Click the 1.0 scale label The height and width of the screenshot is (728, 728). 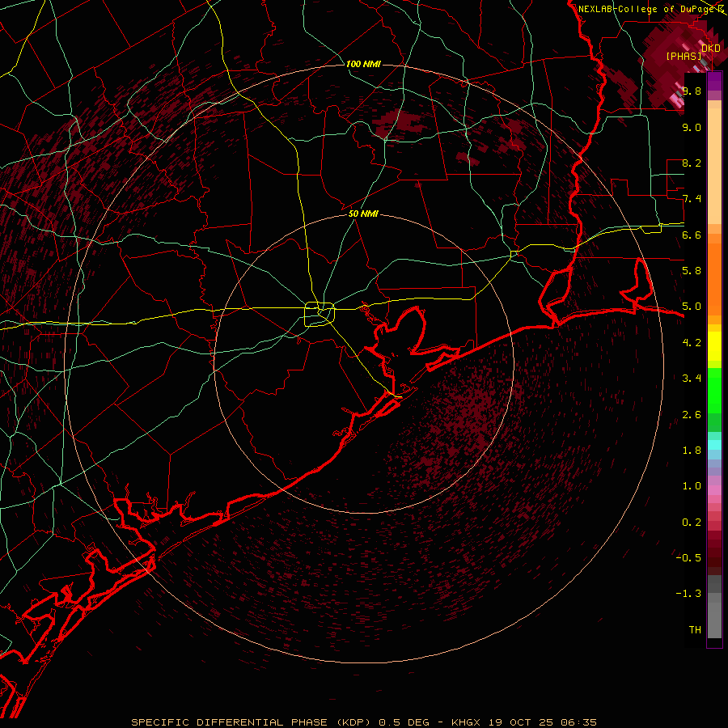point(692,485)
